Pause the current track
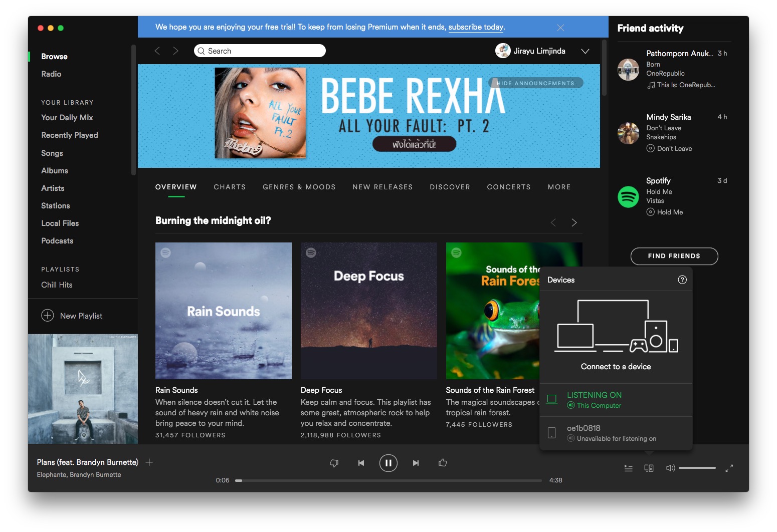Screen dimensions: 777x532 click(388, 463)
